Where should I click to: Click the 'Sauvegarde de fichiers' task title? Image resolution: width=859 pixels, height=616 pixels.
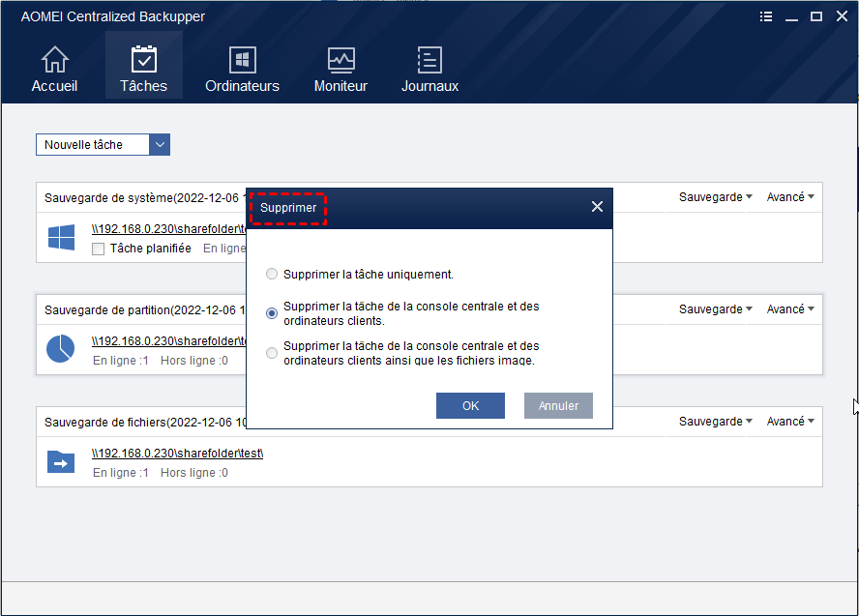coord(146,423)
